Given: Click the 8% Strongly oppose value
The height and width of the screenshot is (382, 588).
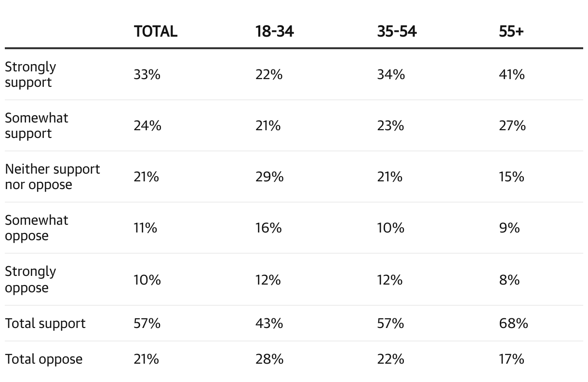Looking at the screenshot, I should point(509,279).
